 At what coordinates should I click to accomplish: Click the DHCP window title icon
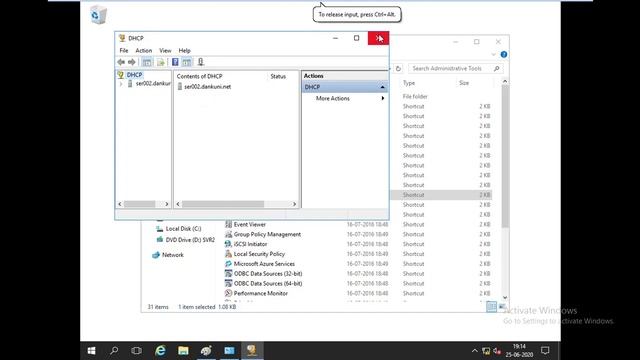click(122, 38)
